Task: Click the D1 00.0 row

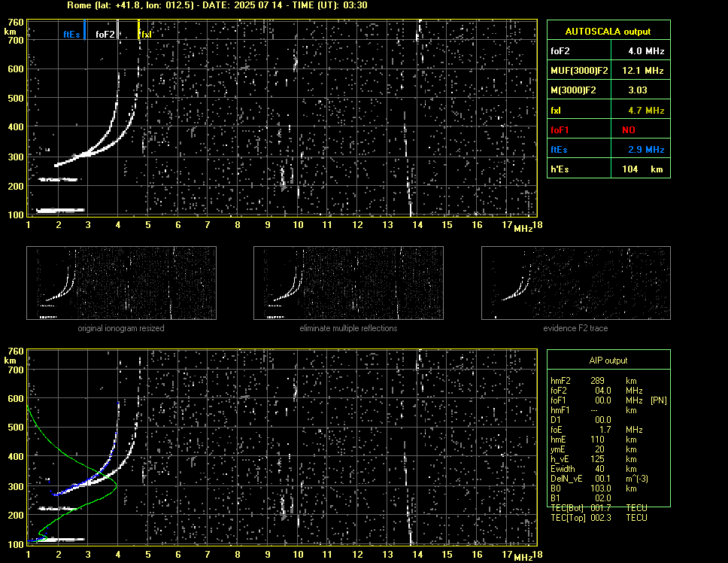Action: pyautogui.click(x=581, y=420)
